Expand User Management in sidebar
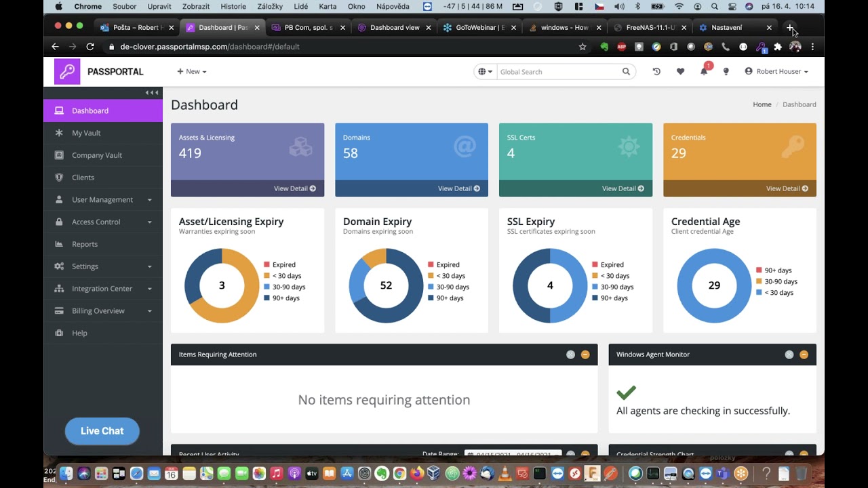This screenshot has width=868, height=488. point(103,200)
